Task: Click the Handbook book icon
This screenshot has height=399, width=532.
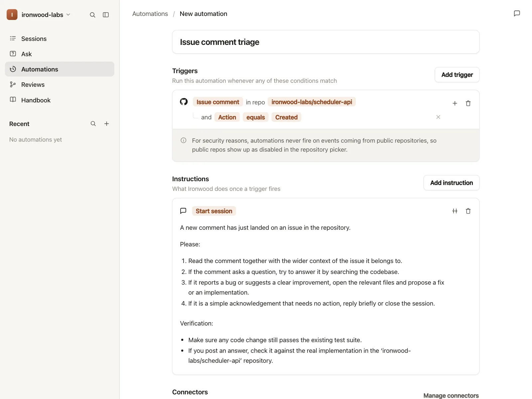Action: pyautogui.click(x=13, y=100)
